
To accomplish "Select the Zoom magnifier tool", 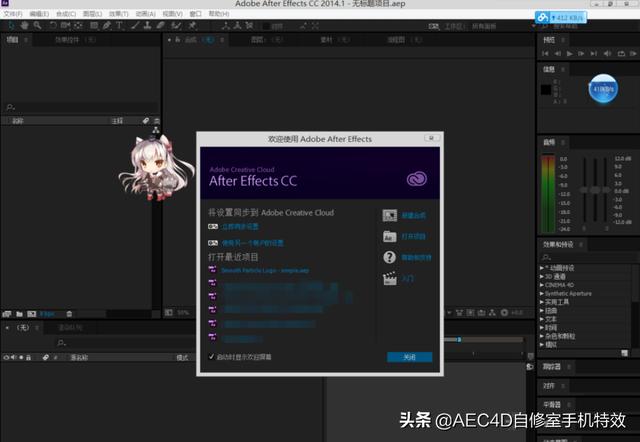I will (x=37, y=26).
